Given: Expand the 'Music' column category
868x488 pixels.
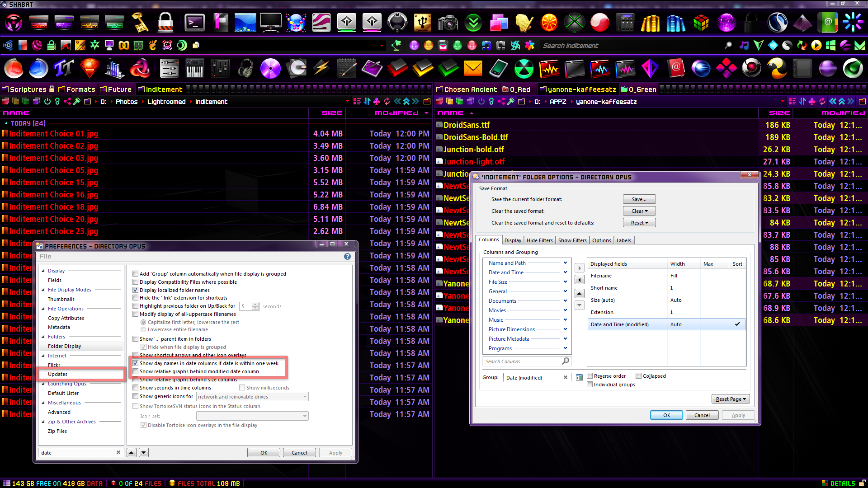Looking at the screenshot, I should [565, 319].
